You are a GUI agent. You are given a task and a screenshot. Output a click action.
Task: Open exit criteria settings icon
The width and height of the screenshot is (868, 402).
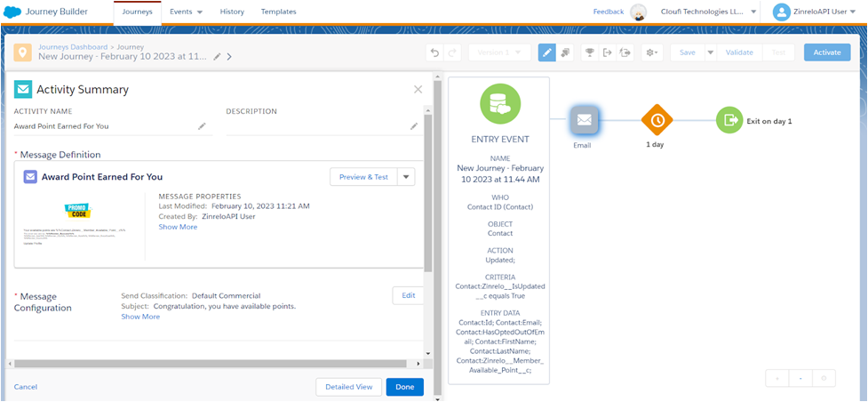click(608, 52)
